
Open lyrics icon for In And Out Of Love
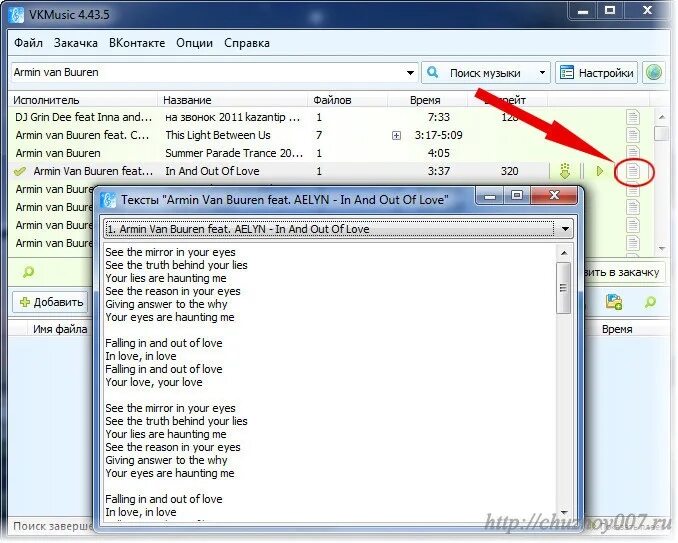[633, 171]
